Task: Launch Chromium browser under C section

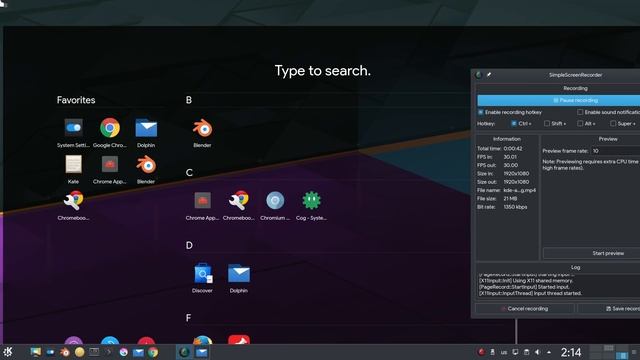Action: 275,205
